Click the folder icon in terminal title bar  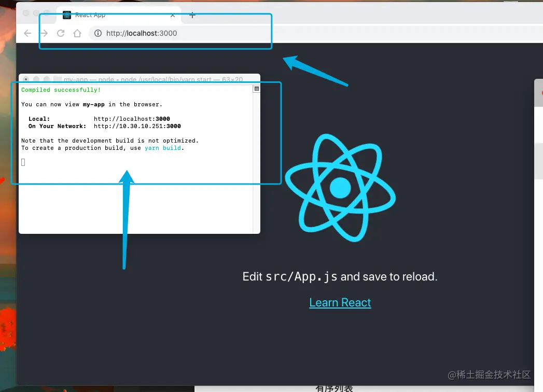[x=58, y=79]
